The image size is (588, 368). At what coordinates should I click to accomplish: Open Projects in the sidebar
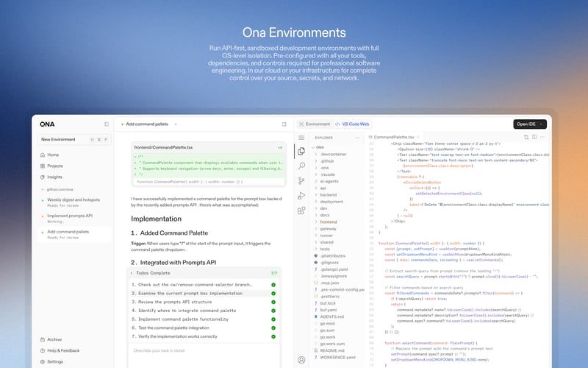click(55, 166)
